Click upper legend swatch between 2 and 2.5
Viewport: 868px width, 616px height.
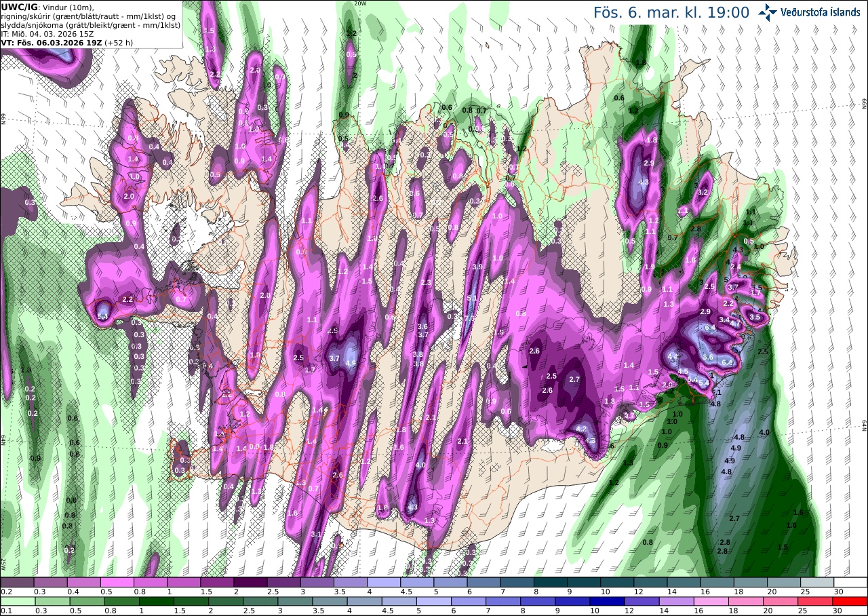[250, 582]
